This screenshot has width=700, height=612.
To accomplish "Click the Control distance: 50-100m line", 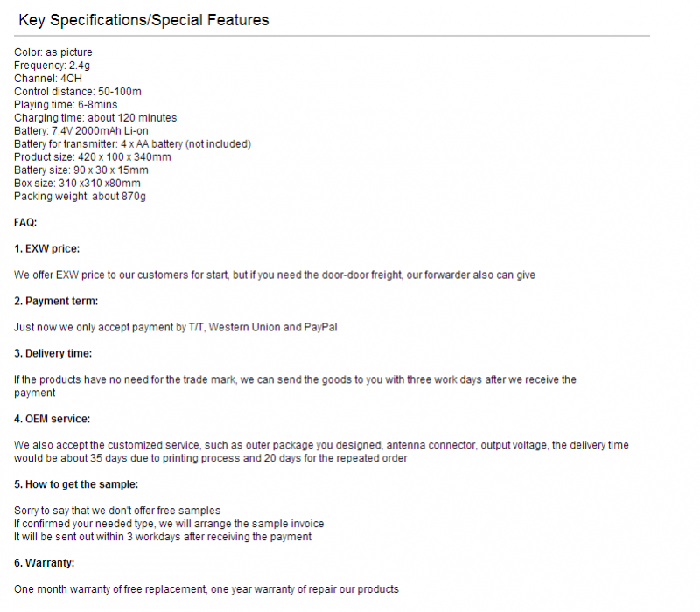I will coord(78,92).
